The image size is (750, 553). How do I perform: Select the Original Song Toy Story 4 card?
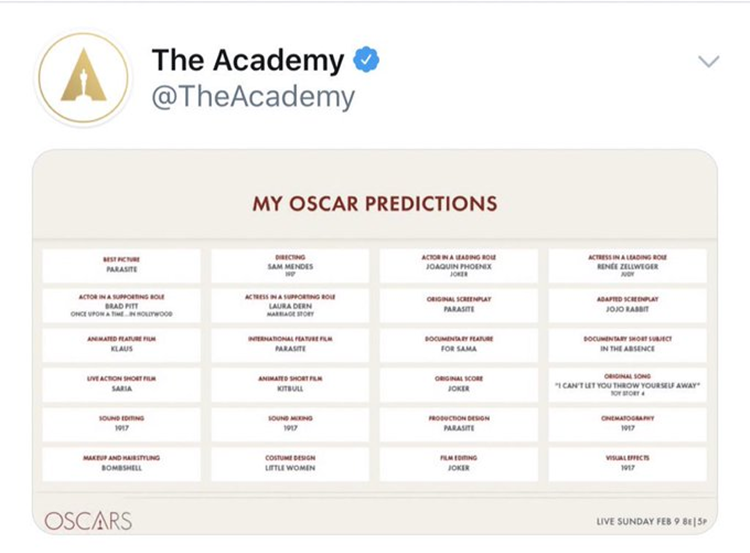pos(628,385)
